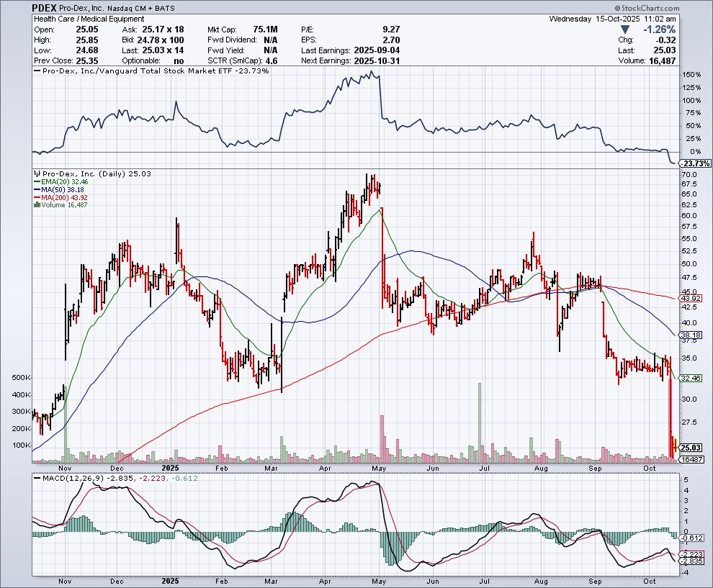The height and width of the screenshot is (588, 713).
Task: Select the High value 25.85
Action: 87,40
